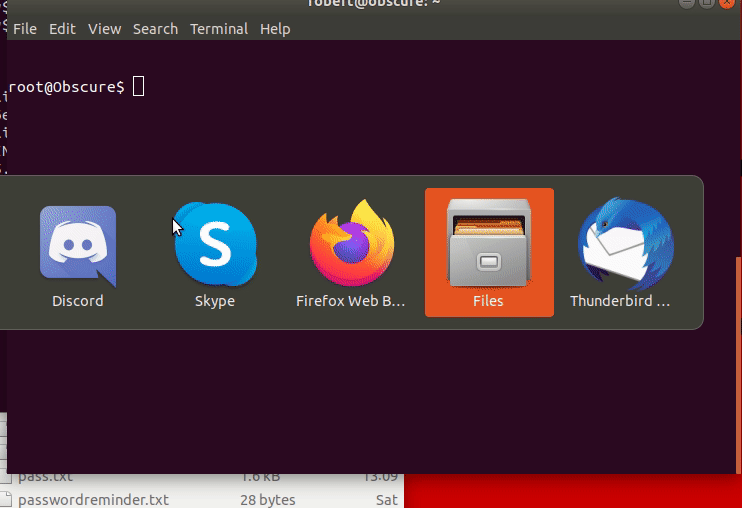Close the terminal window
Image resolution: width=742 pixels, height=508 pixels.
[726, 3]
